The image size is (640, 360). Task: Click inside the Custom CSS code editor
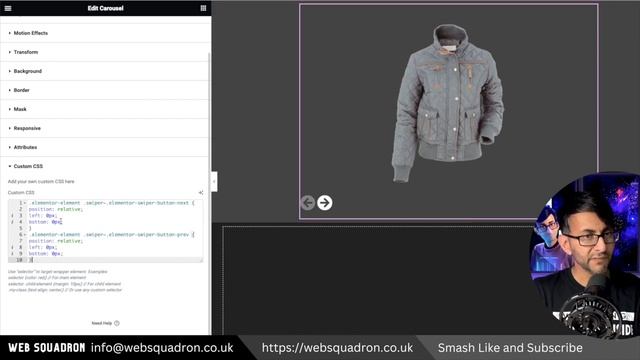105,231
